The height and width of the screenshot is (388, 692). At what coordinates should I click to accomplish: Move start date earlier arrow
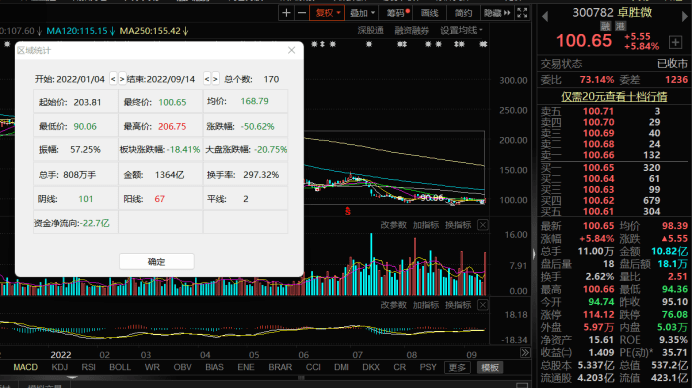pyautogui.click(x=113, y=79)
